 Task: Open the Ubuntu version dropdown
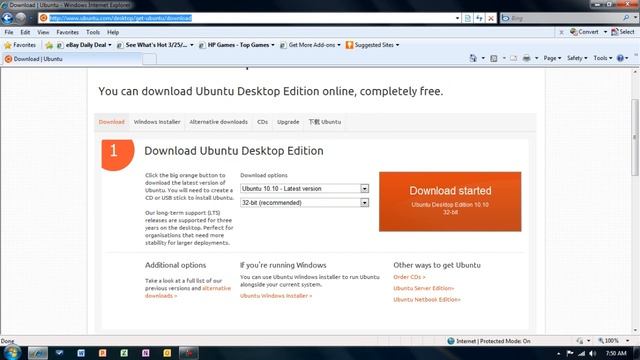pyautogui.click(x=364, y=189)
